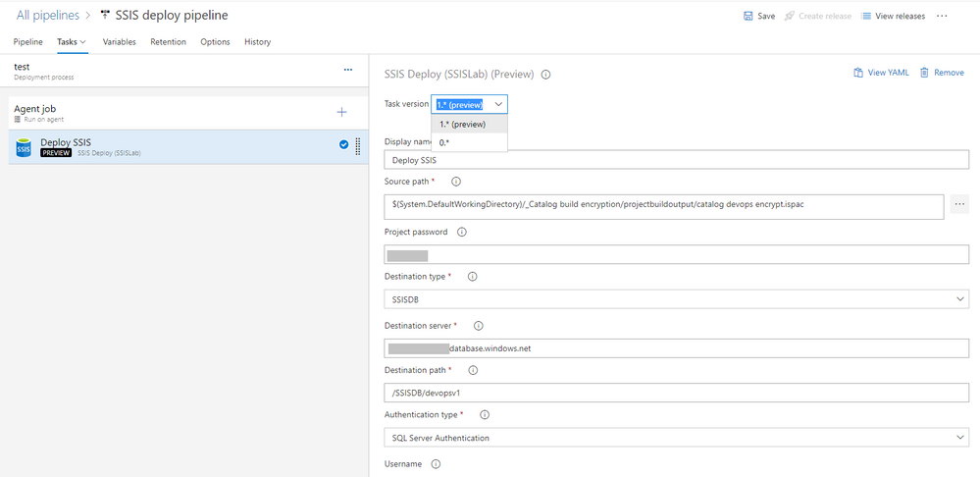Image resolution: width=980 pixels, height=477 pixels.
Task: Add a task to Agent job with plus
Action: tap(342, 113)
